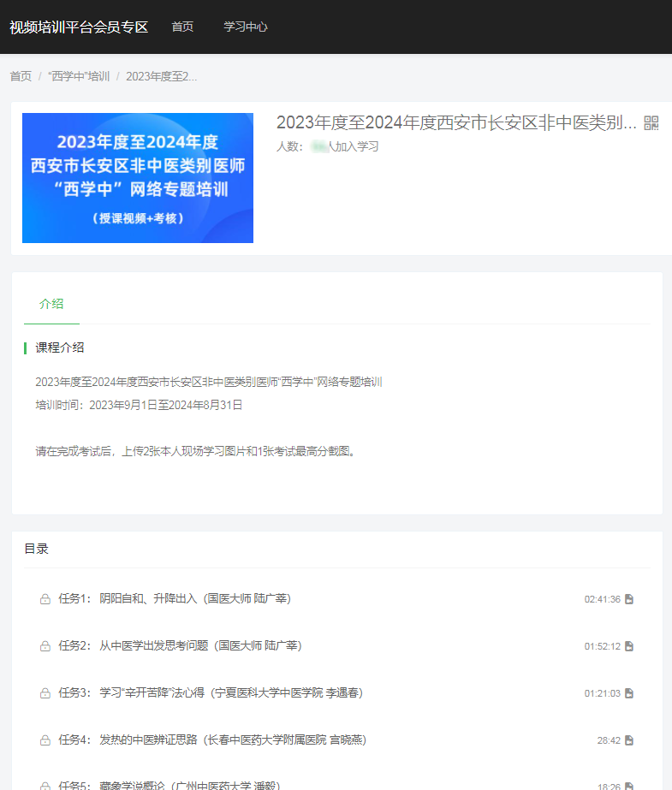The width and height of the screenshot is (672, 790).
Task: Click "西学中"培训 breadcrumb link
Action: tap(79, 76)
